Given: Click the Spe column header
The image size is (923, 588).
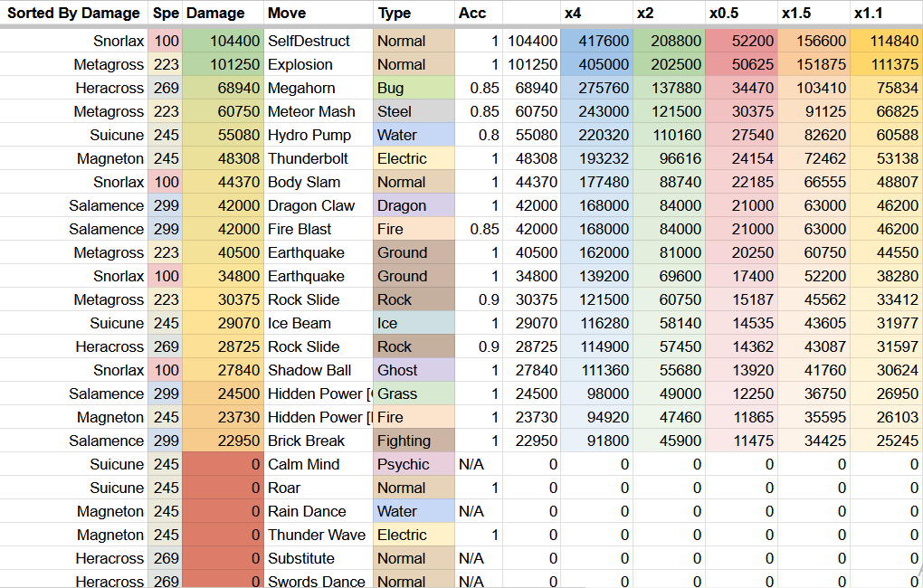Looking at the screenshot, I should click(x=166, y=13).
